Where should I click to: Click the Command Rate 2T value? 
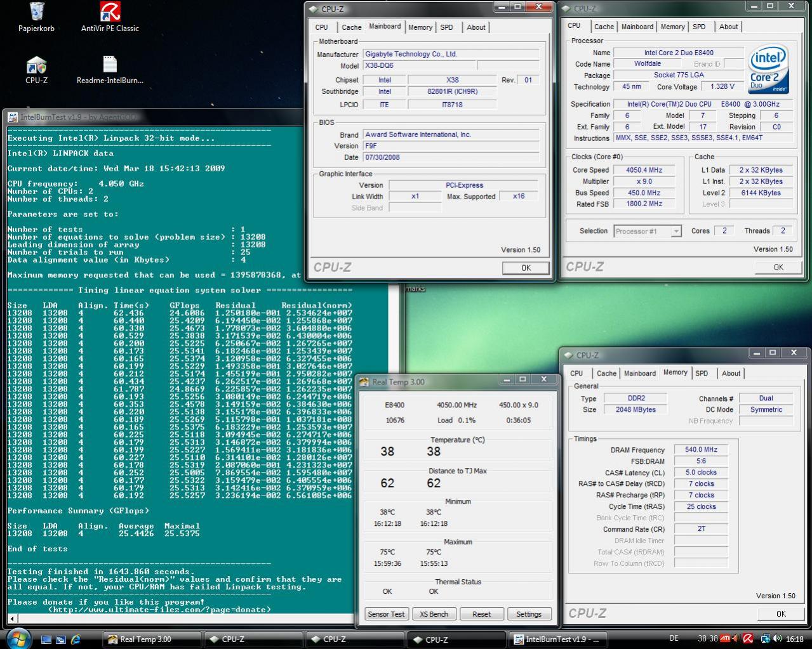tap(701, 528)
